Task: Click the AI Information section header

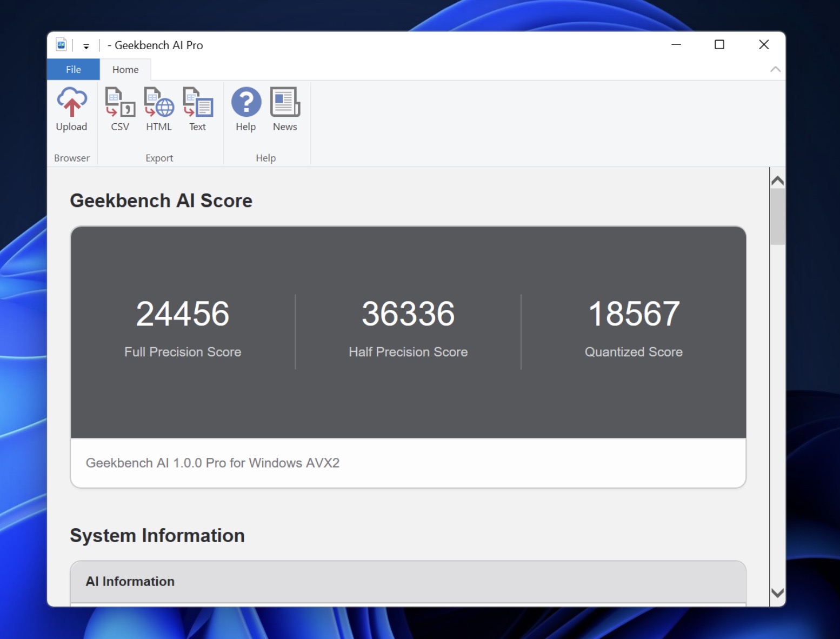Action: pyautogui.click(x=408, y=582)
